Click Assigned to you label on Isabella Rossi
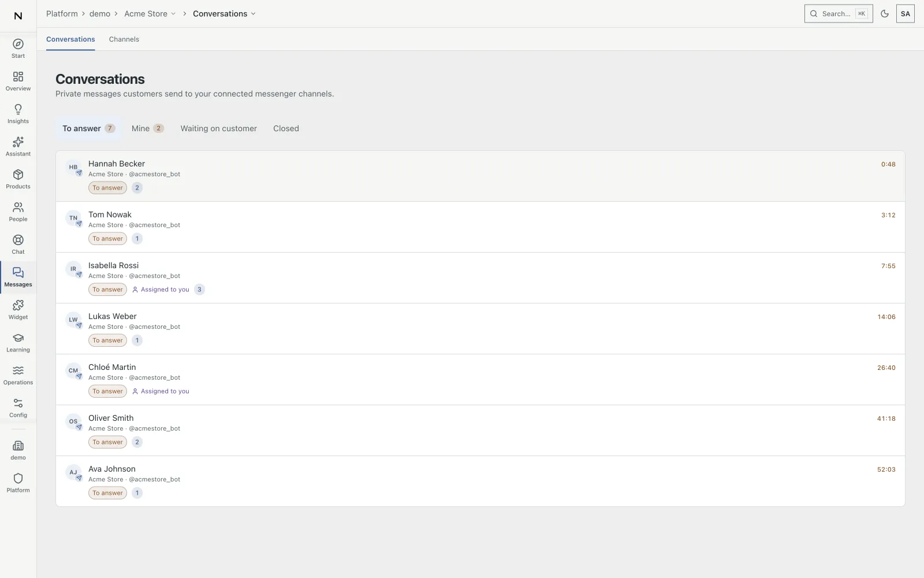 161,290
